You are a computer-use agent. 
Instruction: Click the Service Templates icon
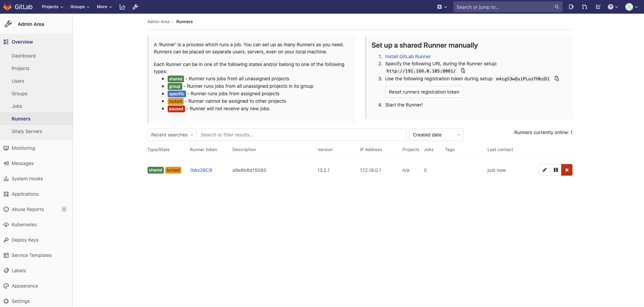coord(6,255)
